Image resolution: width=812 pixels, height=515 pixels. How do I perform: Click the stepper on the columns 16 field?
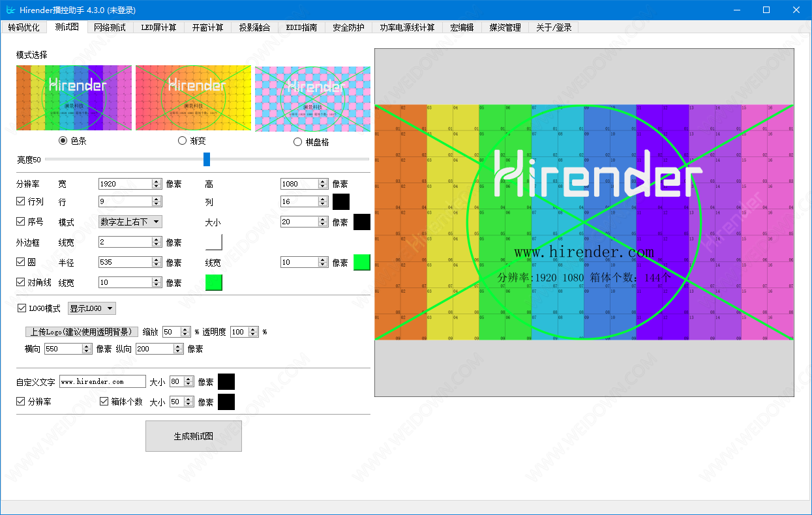[323, 201]
